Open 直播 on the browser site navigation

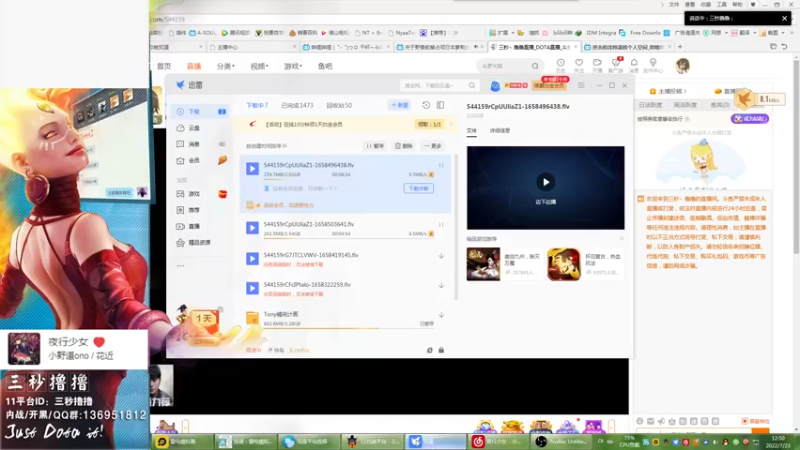point(194,66)
